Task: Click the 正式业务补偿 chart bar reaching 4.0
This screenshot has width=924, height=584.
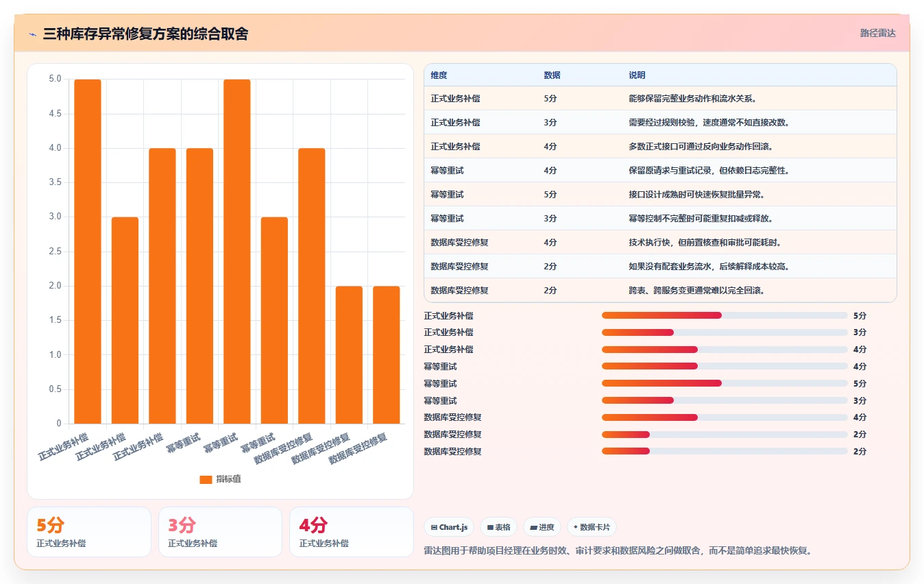Action: [x=162, y=286]
